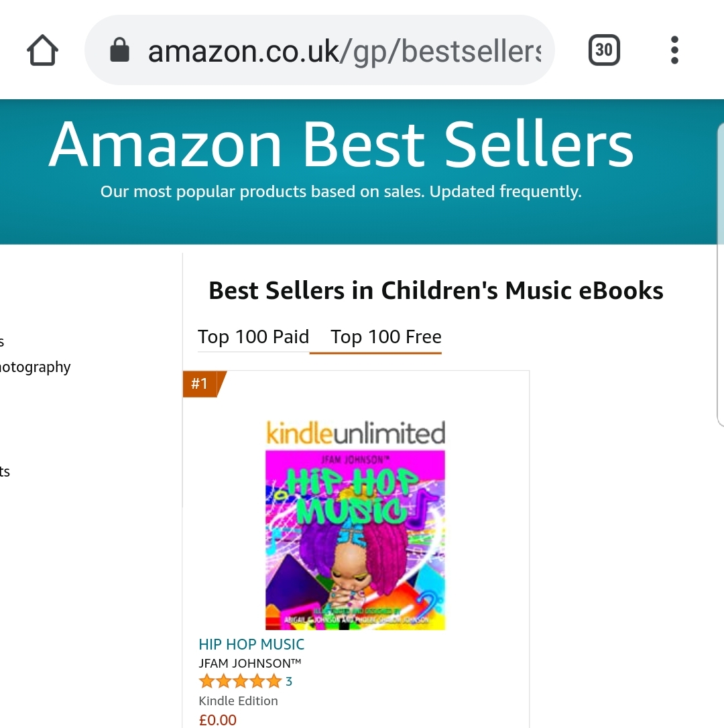Open the 3 customer reviews link

pos(289,682)
